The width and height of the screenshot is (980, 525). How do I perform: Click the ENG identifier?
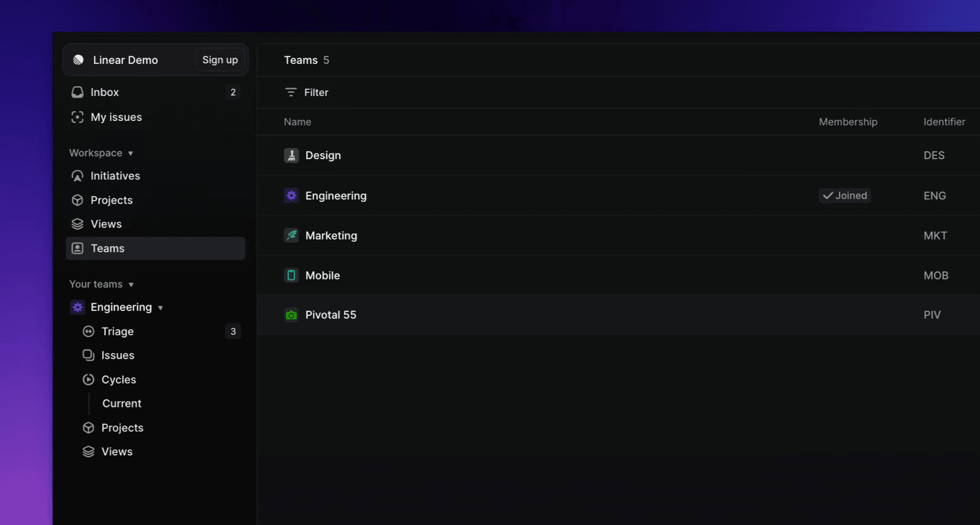tap(935, 196)
